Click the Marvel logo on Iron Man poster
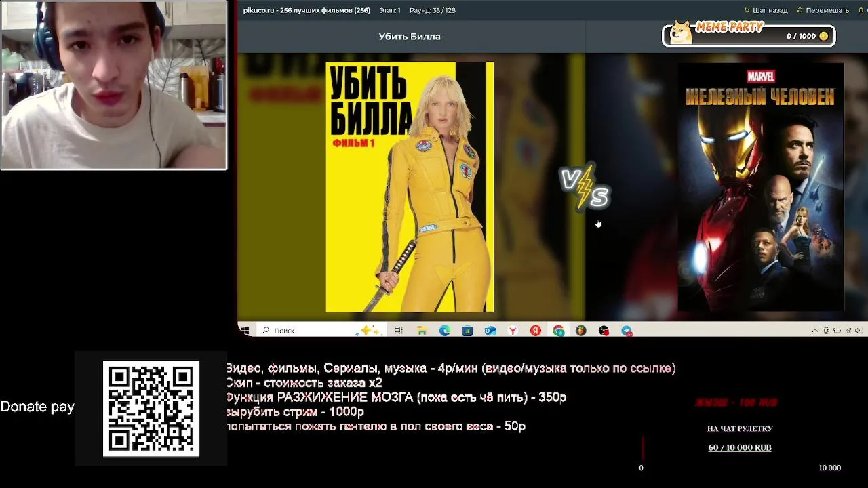This screenshot has height=488, width=868. point(760,76)
